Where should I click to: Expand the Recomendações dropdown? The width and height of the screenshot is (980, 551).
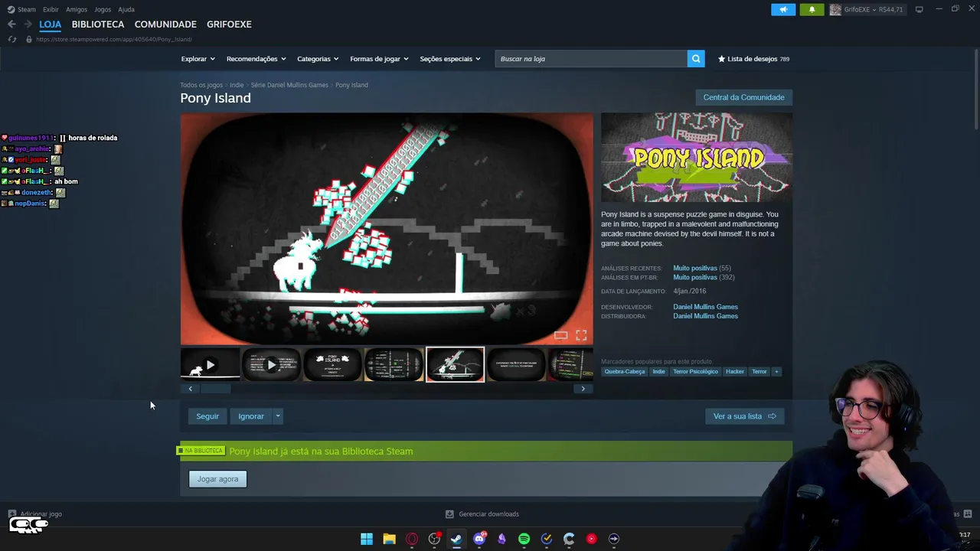click(x=256, y=59)
